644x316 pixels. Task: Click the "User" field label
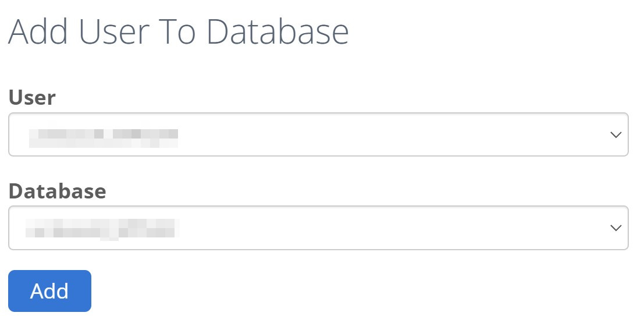32,97
